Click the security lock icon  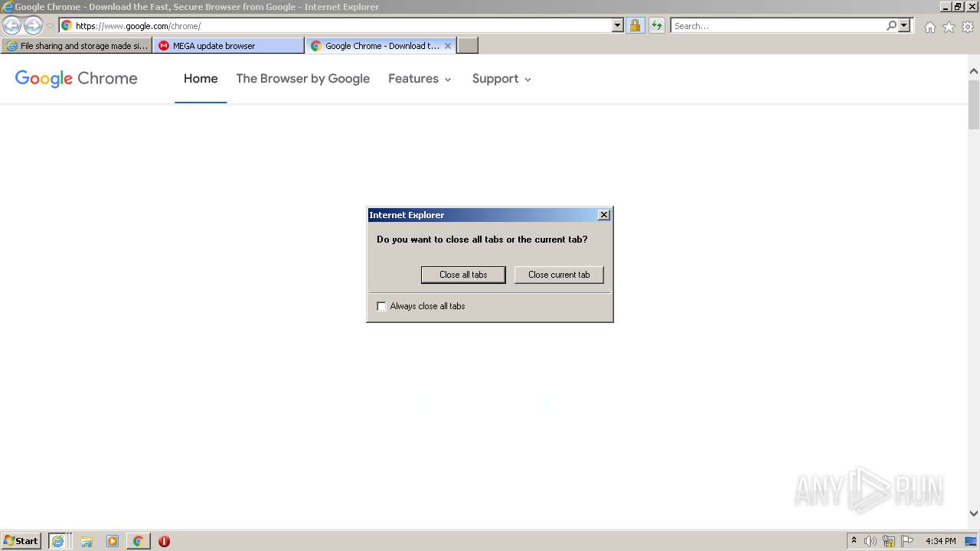[635, 25]
